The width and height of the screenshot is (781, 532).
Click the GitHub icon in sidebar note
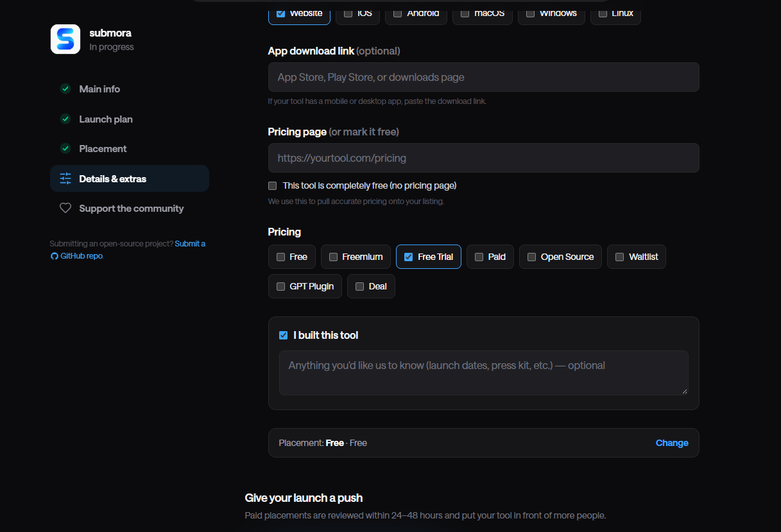[x=55, y=256]
